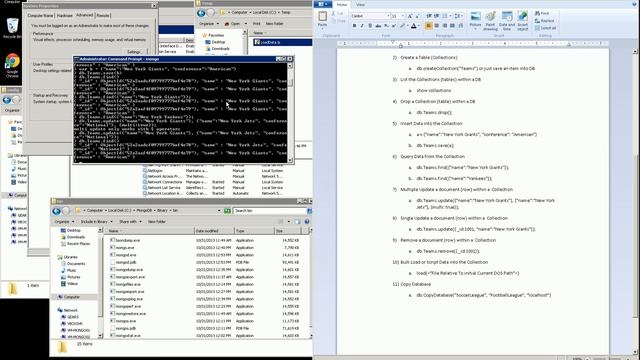640x360 pixels.
Task: Sort by Date modified column header
Action: pos(214,231)
